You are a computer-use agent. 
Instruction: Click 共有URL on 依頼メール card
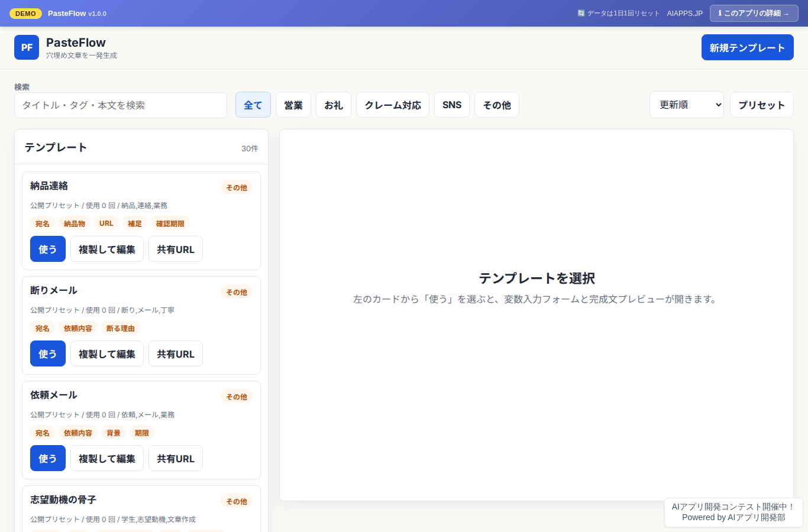pos(176,458)
